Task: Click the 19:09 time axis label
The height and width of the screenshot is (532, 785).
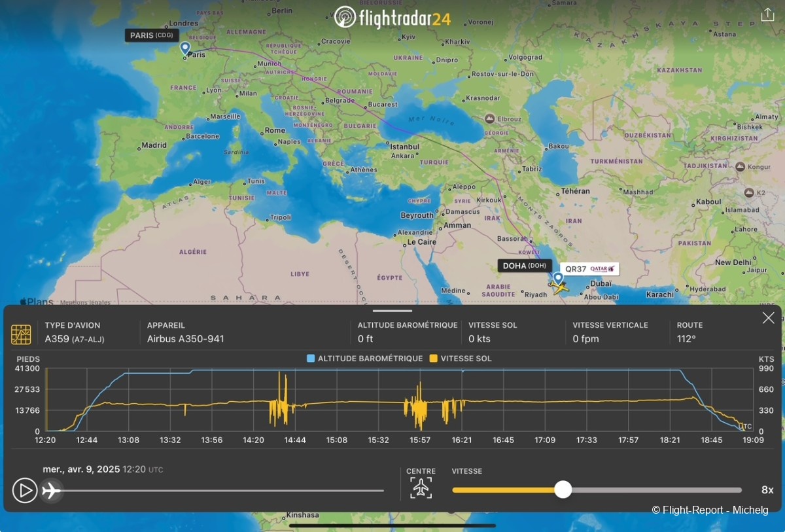Action: point(754,440)
